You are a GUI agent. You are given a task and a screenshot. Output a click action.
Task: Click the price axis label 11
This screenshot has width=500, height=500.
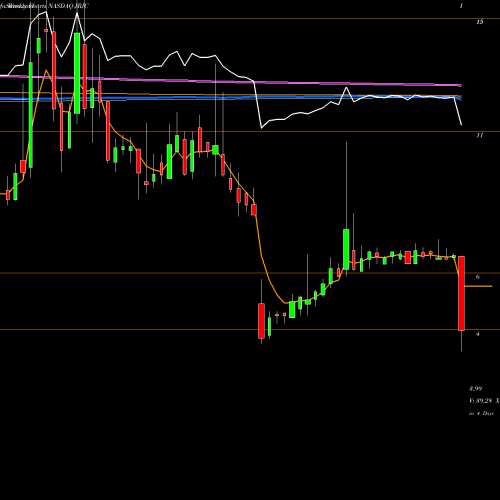(479, 135)
